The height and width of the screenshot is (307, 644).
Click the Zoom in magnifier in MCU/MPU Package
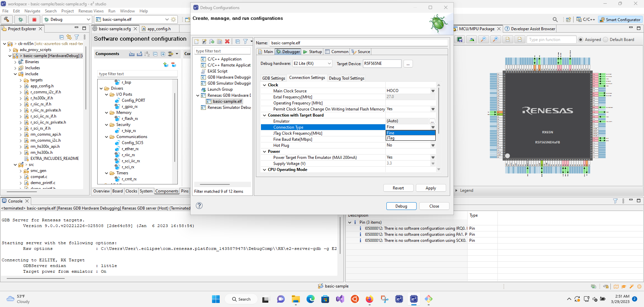click(495, 39)
